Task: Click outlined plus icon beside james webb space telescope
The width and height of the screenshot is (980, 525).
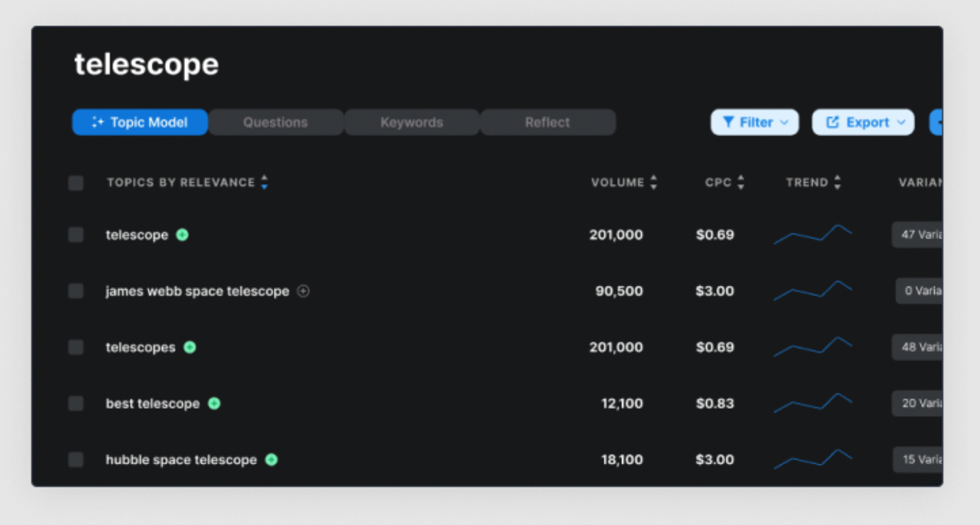Action: point(303,291)
